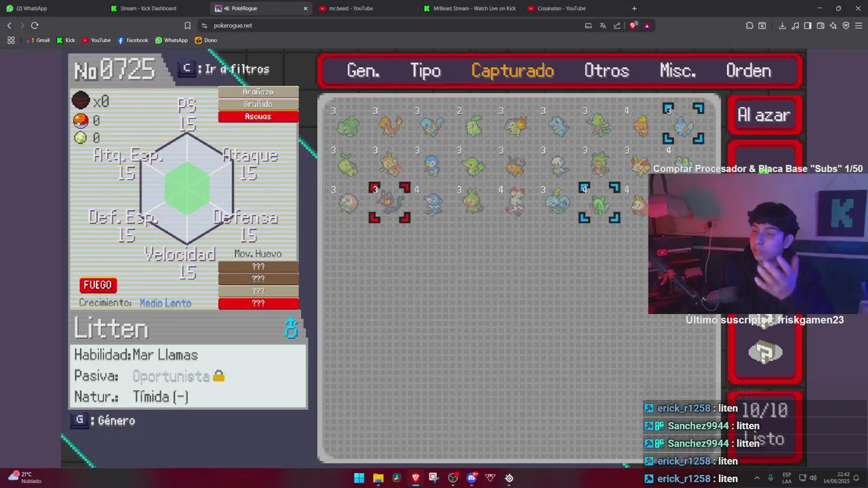868x488 pixels.
Task: Select the Scorbunny starter sprite
Action: pyautogui.click(x=516, y=203)
